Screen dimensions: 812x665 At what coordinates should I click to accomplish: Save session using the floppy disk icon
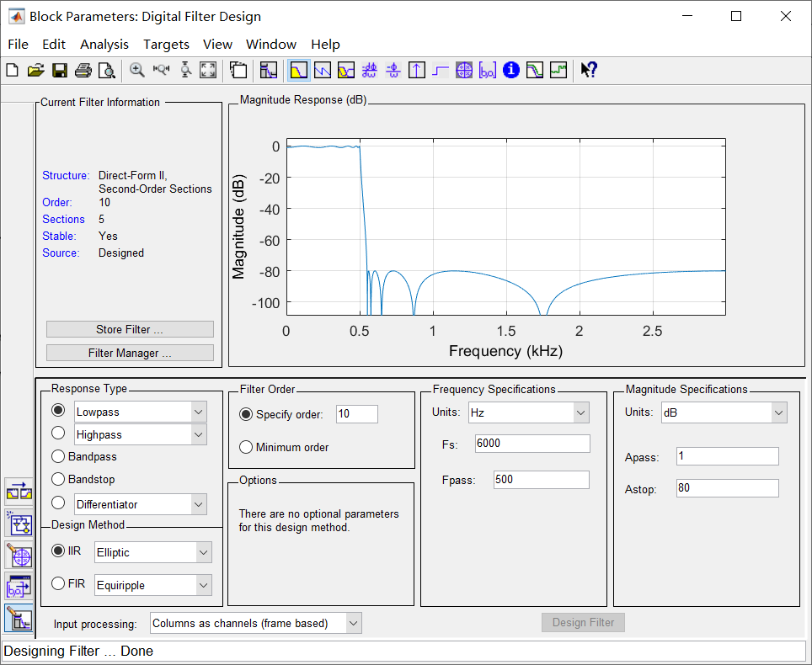click(60, 70)
